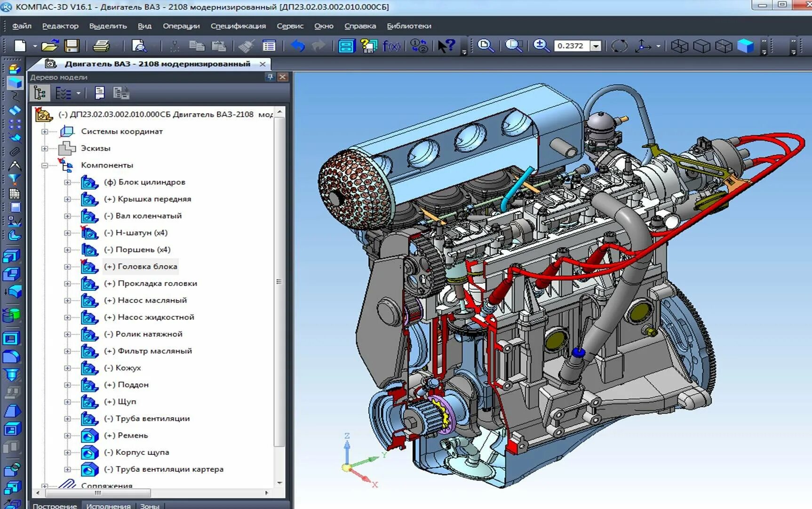Close the Дерево модели panel

pyautogui.click(x=282, y=77)
